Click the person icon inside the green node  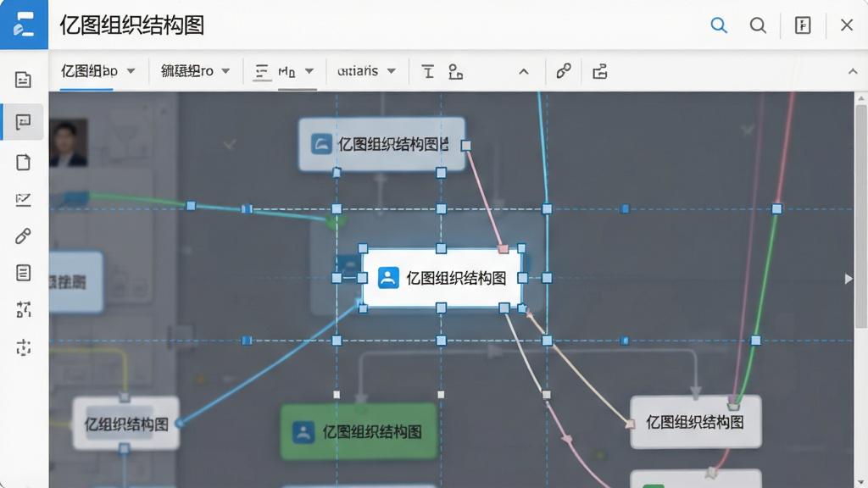click(x=303, y=432)
